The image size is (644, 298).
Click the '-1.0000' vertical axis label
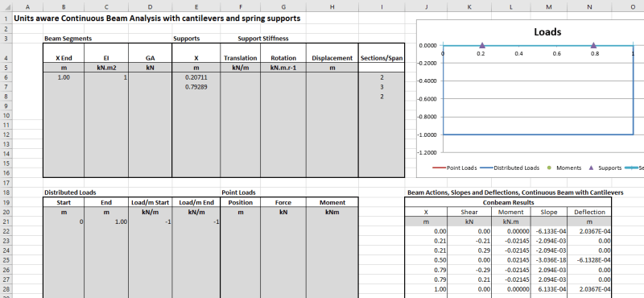coord(428,135)
